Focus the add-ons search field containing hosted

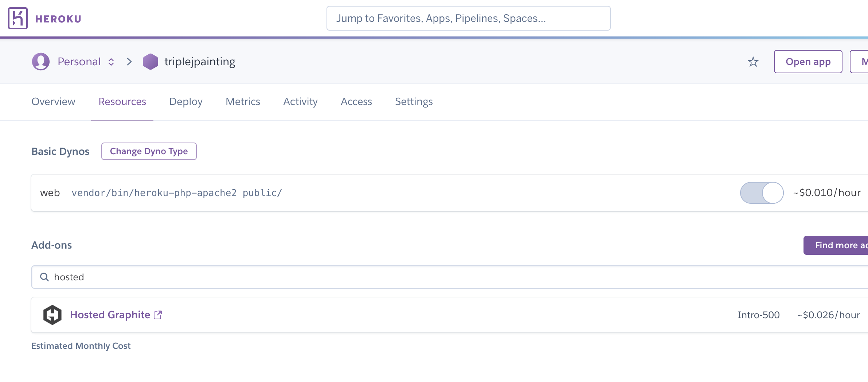(x=437, y=277)
